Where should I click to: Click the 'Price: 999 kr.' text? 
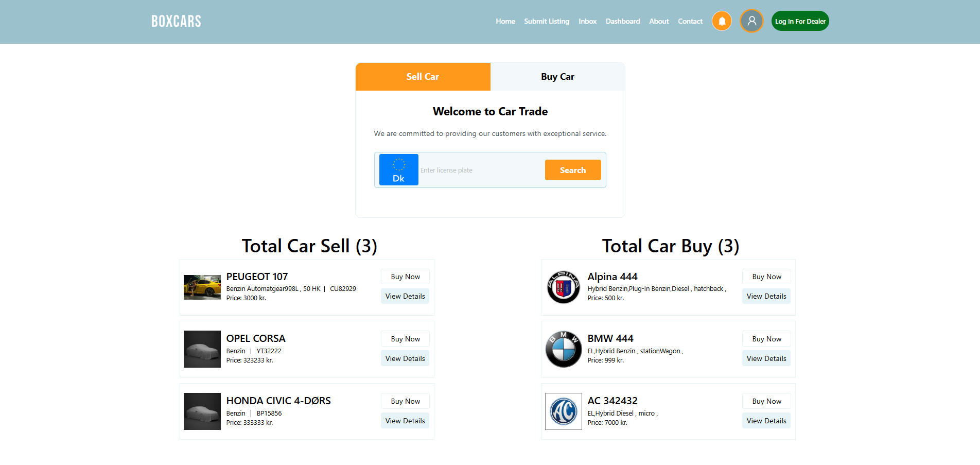pos(606,360)
